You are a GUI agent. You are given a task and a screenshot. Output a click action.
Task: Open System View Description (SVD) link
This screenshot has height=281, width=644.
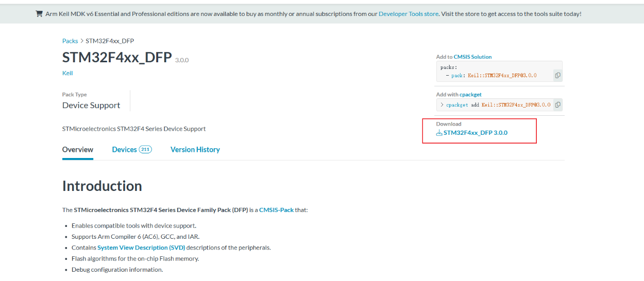click(141, 248)
